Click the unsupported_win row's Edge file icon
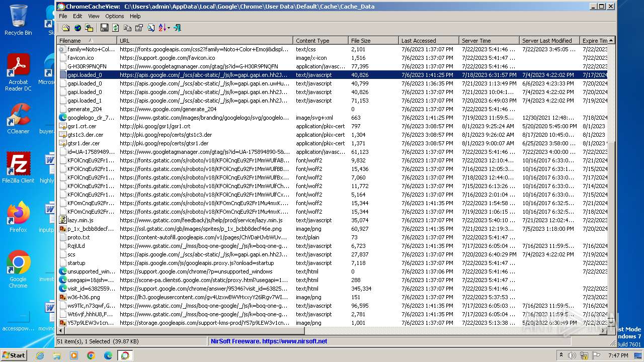 [62, 271]
